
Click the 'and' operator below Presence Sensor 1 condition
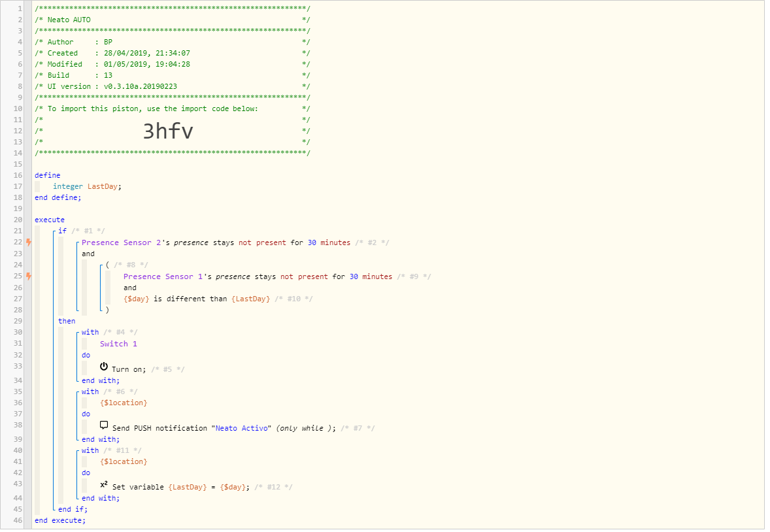tap(130, 288)
